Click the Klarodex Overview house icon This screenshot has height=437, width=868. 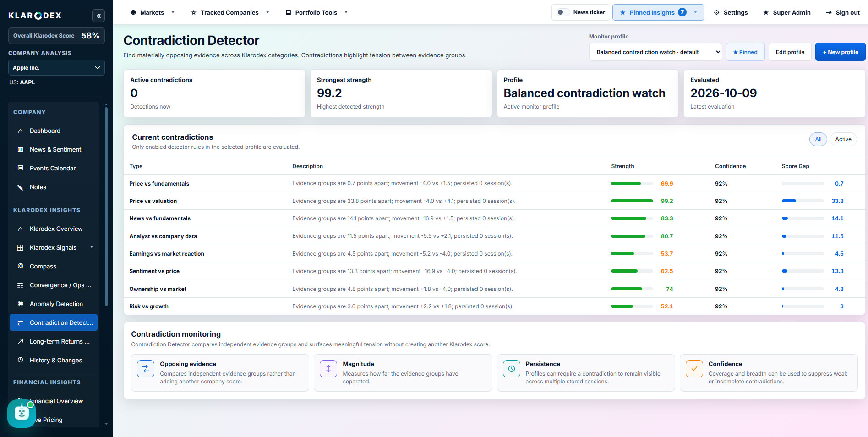20,229
